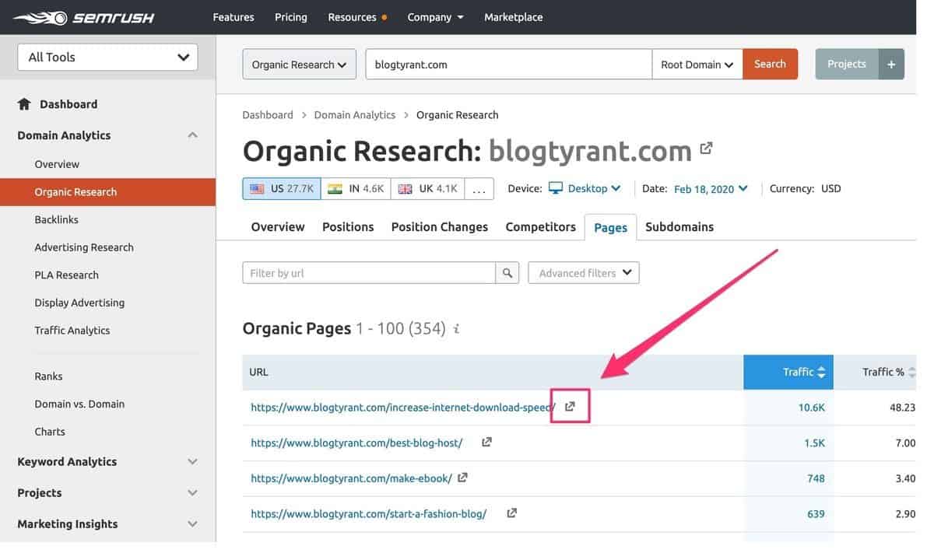Screen dimensions: 934x560
Task: Open external link for start-a-fashion-blog URL
Action: coord(511,513)
